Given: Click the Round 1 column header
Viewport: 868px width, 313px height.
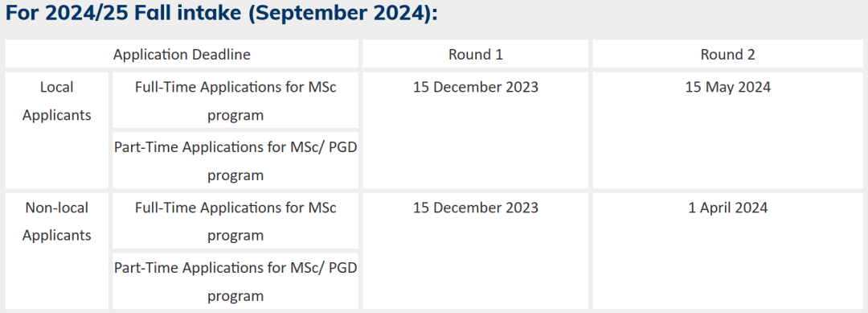Looking at the screenshot, I should (x=476, y=54).
